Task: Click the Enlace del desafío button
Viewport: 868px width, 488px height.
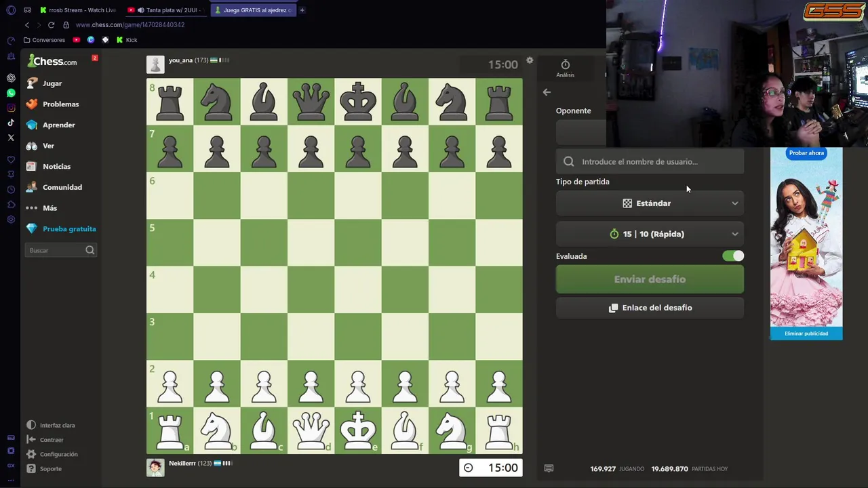Action: click(650, 308)
